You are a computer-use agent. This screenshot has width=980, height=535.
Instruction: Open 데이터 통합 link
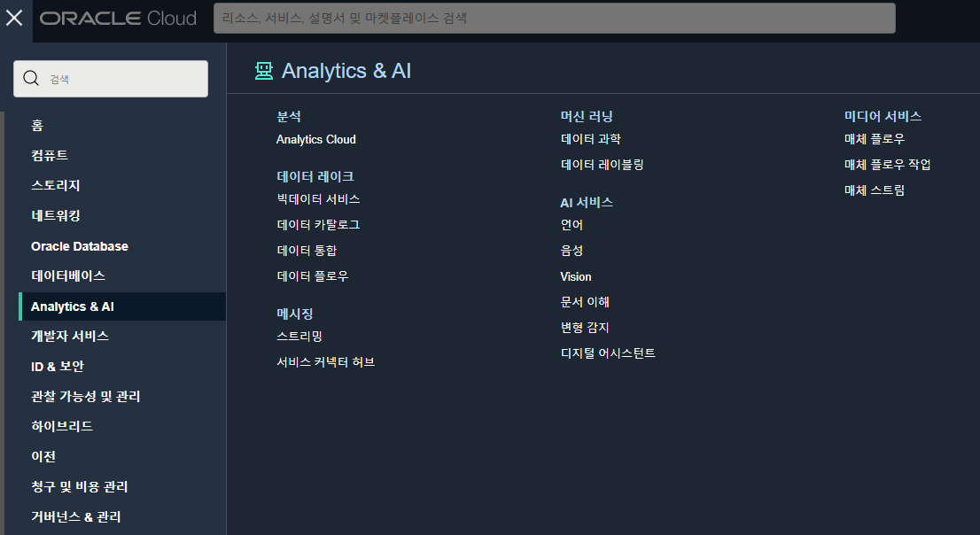[307, 251]
